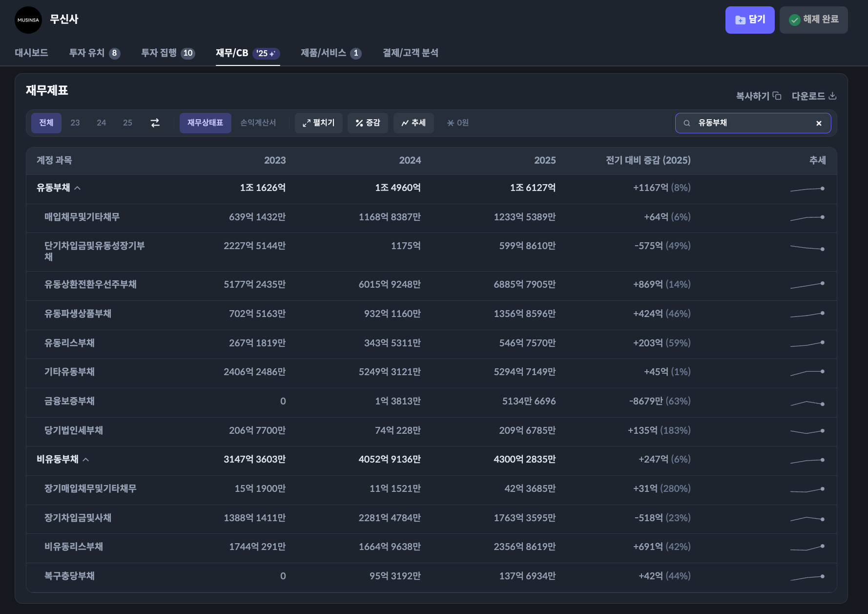The width and height of the screenshot is (868, 614).
Task: Toggle the 펼치기 expand view button
Action: pyautogui.click(x=318, y=123)
